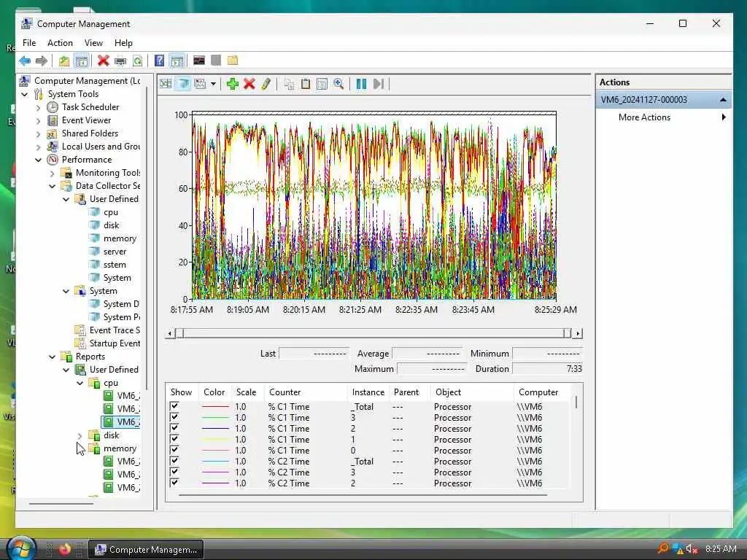The height and width of the screenshot is (560, 747).
Task: Click the graph time range slider track
Action: 372,333
